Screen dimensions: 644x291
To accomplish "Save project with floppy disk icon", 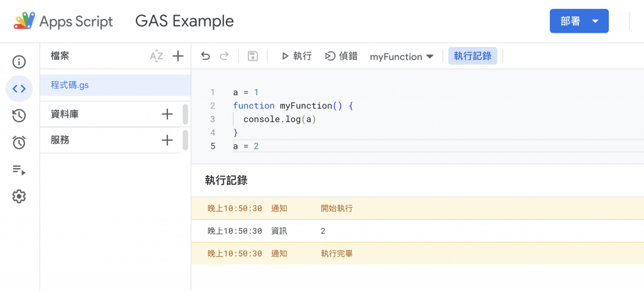I will point(253,56).
